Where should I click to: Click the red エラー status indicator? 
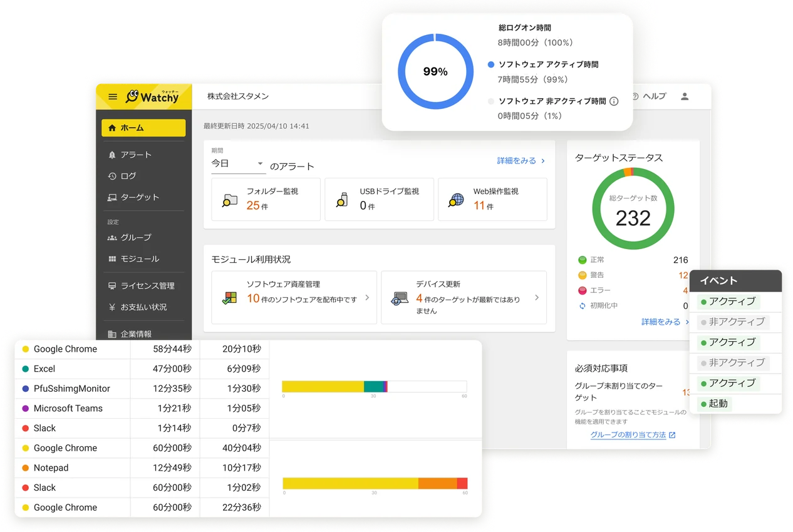[x=582, y=290]
